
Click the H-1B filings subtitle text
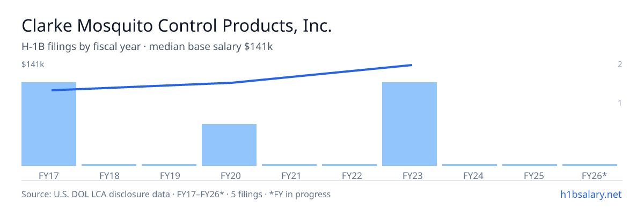(147, 47)
